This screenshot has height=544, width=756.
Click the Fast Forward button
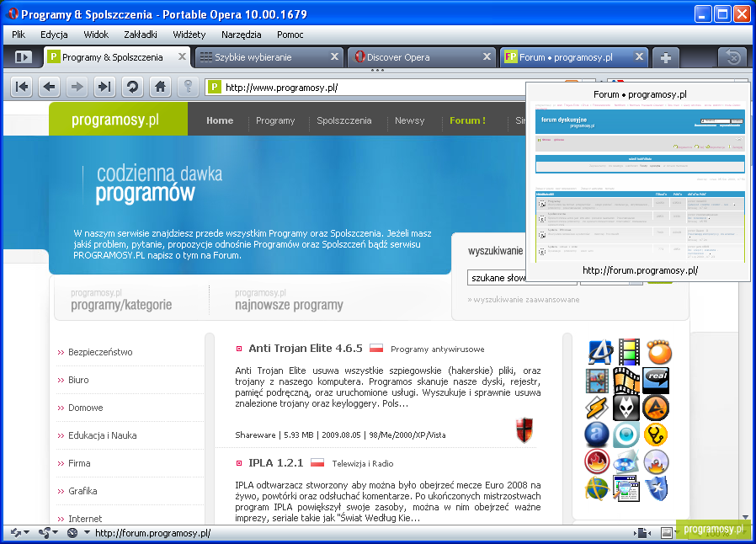(x=104, y=87)
